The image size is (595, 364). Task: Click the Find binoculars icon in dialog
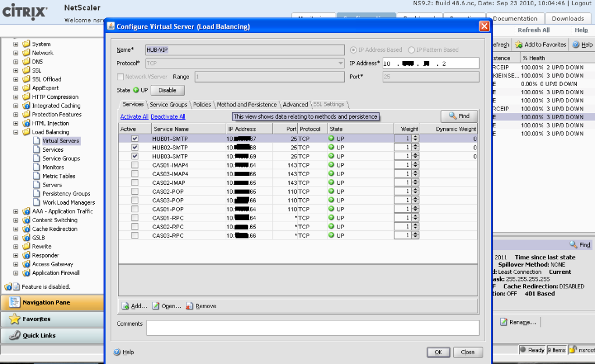click(x=453, y=116)
